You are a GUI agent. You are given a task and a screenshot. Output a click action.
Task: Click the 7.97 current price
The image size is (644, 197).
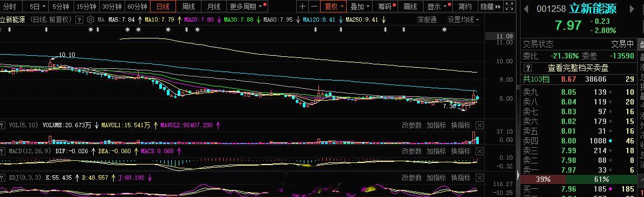point(568,25)
